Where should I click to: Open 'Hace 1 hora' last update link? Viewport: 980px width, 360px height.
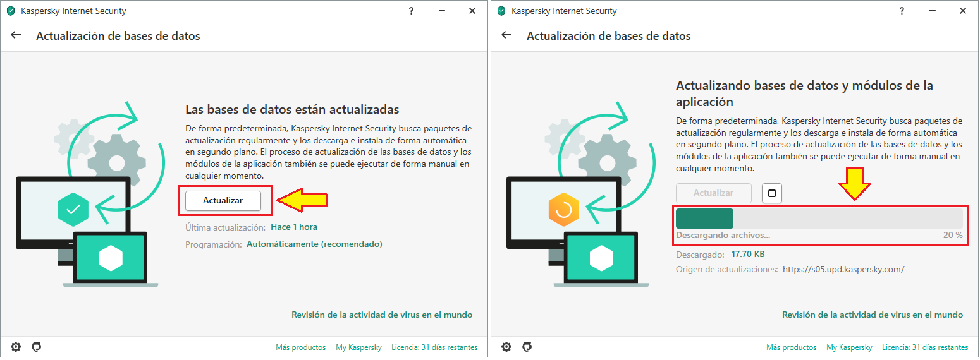click(x=294, y=227)
